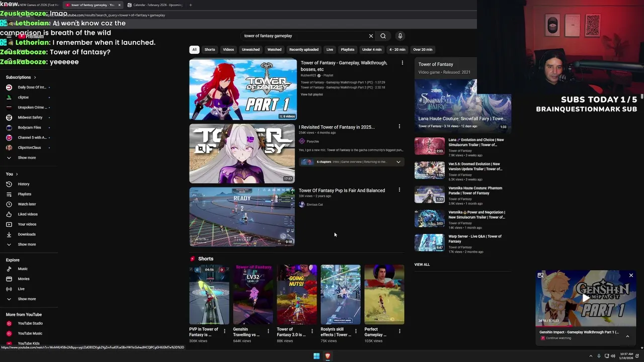Open Liked videos in the sidebar
The width and height of the screenshot is (644, 362).
point(28,214)
